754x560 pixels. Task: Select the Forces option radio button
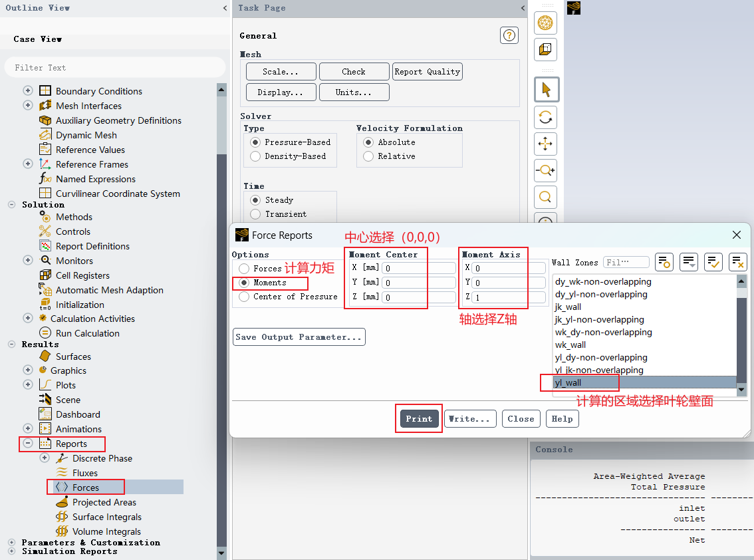[x=244, y=269]
